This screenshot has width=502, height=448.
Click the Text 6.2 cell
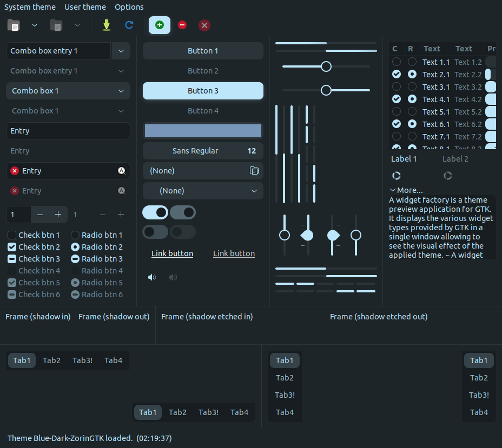click(x=468, y=124)
